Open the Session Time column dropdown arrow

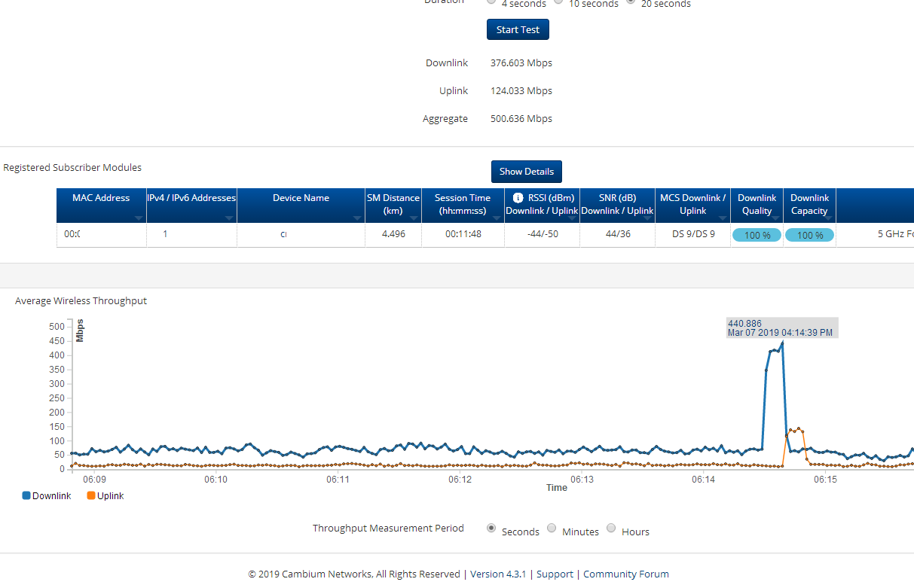point(496,218)
